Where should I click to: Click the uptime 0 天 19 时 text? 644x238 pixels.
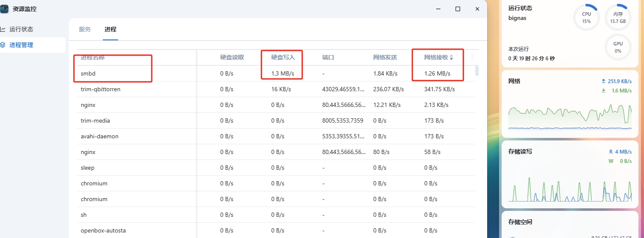click(x=531, y=59)
